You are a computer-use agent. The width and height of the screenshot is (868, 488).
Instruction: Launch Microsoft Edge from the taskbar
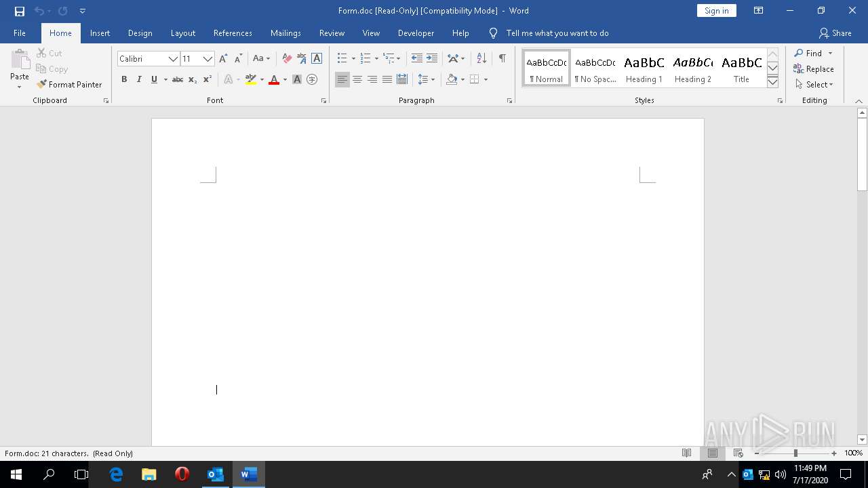(117, 474)
